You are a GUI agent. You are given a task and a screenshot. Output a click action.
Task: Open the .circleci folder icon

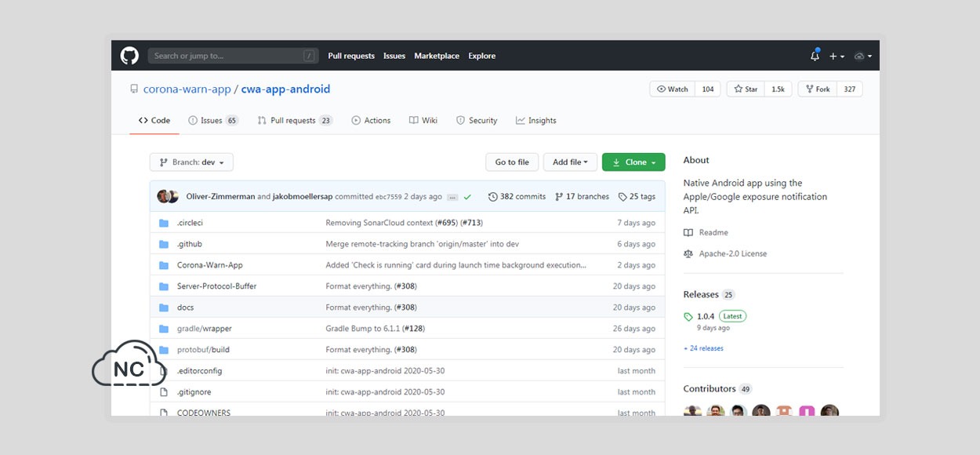[x=164, y=223]
